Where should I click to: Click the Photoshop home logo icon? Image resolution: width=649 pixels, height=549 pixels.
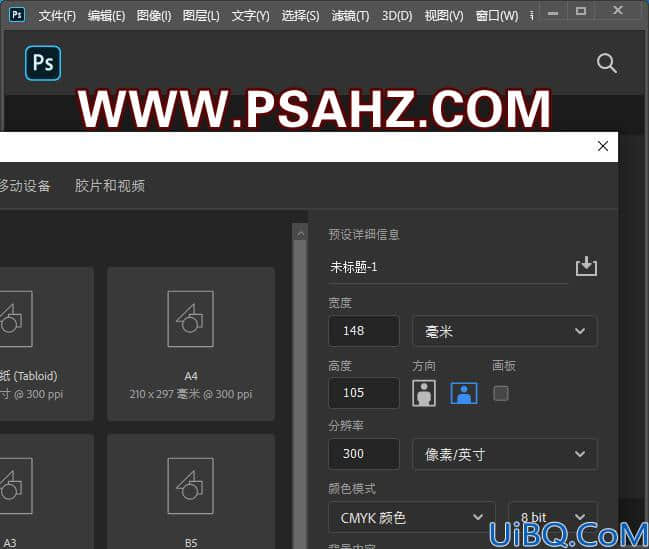tap(43, 63)
